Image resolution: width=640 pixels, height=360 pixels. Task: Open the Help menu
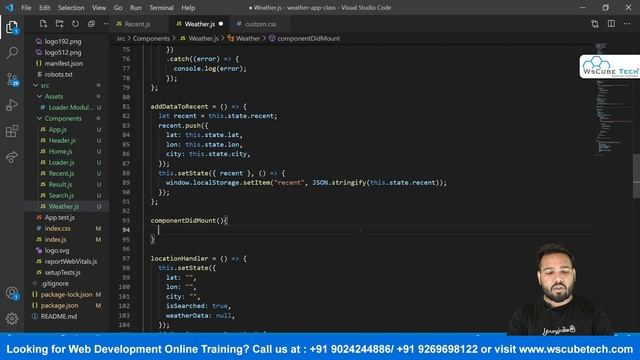tap(188, 8)
